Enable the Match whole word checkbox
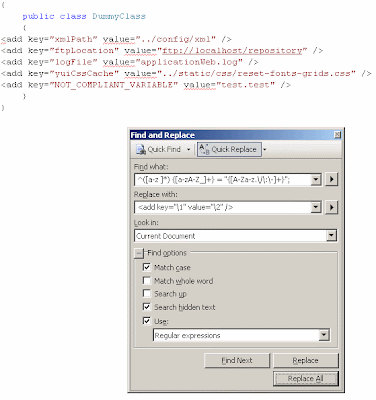 click(147, 280)
